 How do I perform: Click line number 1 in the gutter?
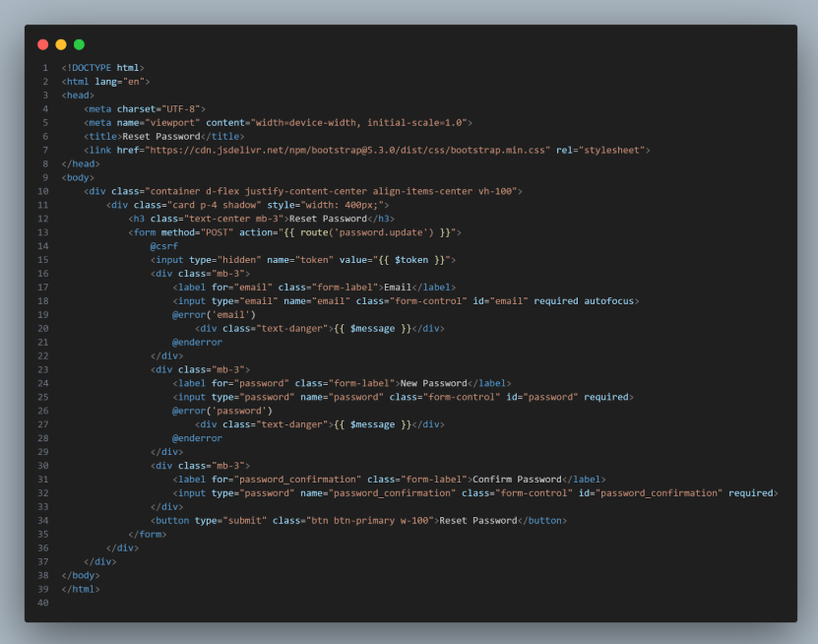44,67
